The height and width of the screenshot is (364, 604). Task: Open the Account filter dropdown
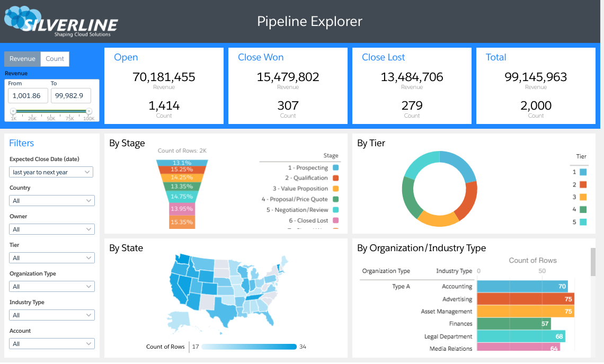(51, 344)
